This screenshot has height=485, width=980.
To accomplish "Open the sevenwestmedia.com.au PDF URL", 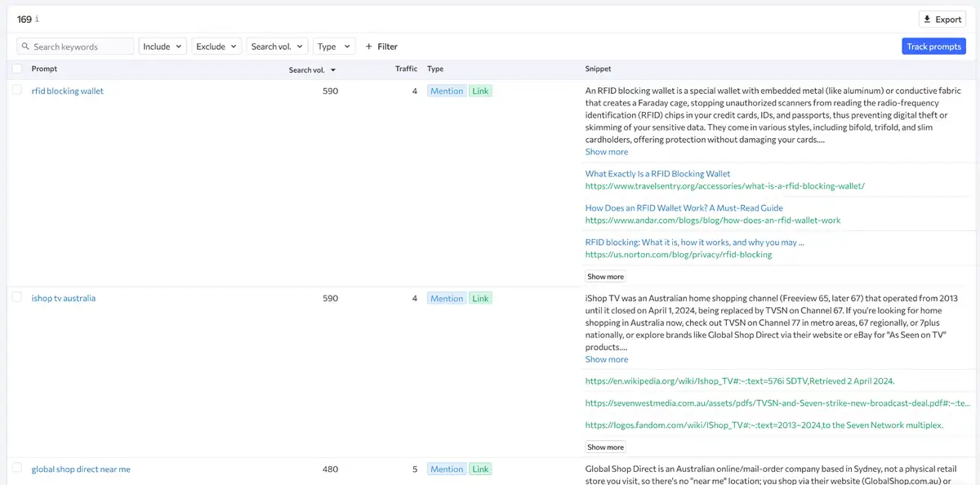I will click(x=777, y=403).
